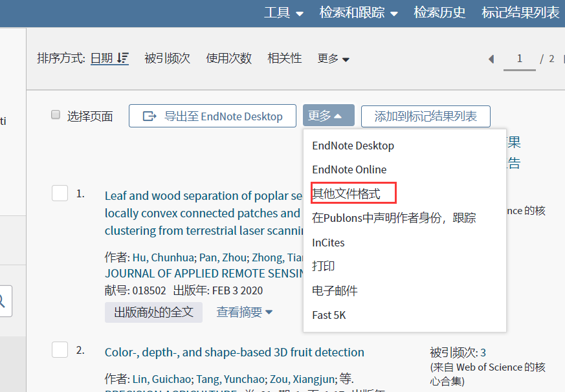Click the previous page arrow
The width and height of the screenshot is (565, 392).
[x=491, y=58]
